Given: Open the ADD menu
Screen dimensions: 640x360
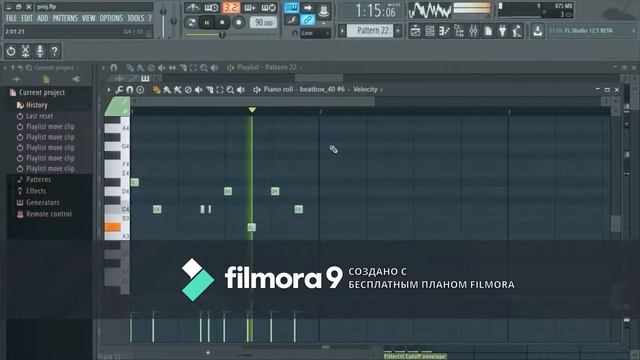Looking at the screenshot, I should tap(42, 18).
